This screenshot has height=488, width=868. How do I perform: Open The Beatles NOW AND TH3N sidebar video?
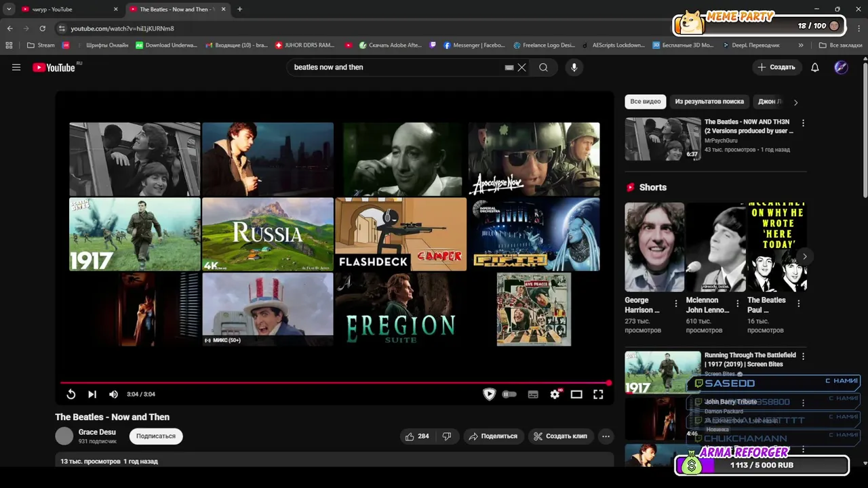(663, 139)
